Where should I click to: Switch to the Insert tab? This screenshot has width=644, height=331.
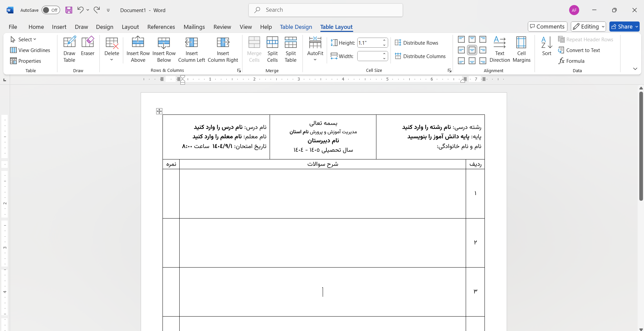pyautogui.click(x=59, y=27)
